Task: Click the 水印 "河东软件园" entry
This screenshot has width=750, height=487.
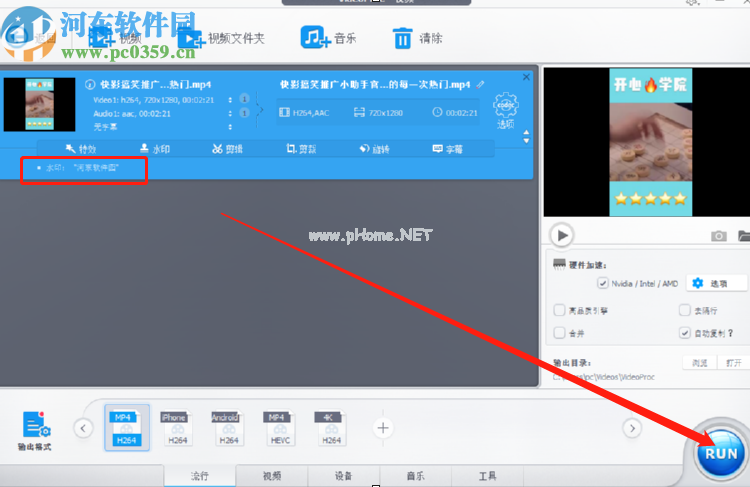Action: click(x=82, y=168)
